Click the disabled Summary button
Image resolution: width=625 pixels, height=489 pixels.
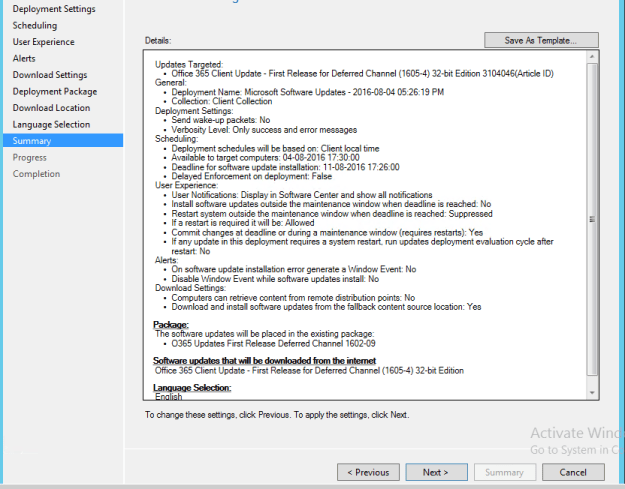coord(504,472)
